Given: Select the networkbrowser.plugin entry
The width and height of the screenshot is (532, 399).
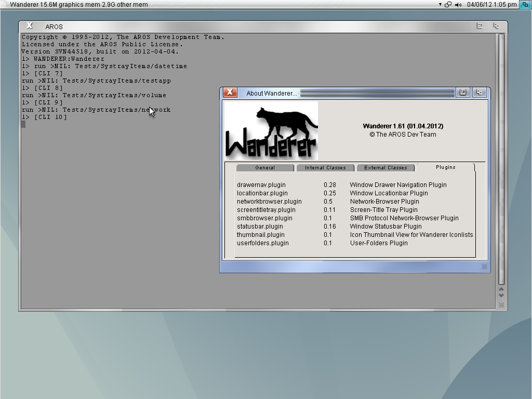Looking at the screenshot, I should [354, 202].
